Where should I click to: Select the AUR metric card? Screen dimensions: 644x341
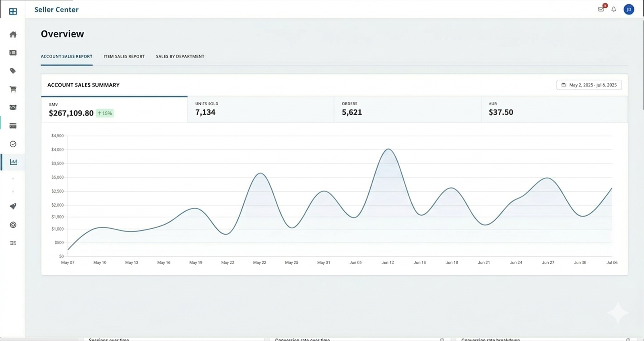coord(554,109)
